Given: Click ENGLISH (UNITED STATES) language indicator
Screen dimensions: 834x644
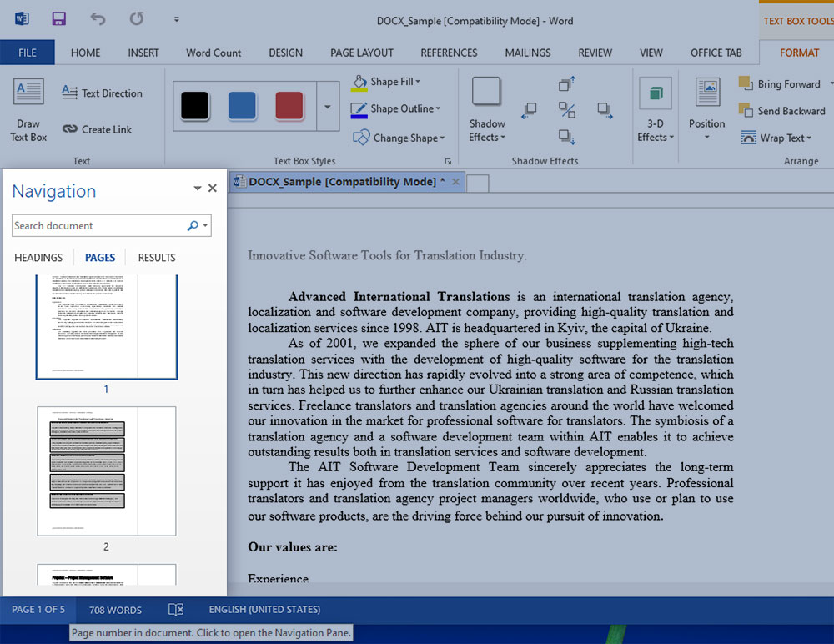Looking at the screenshot, I should pos(264,610).
